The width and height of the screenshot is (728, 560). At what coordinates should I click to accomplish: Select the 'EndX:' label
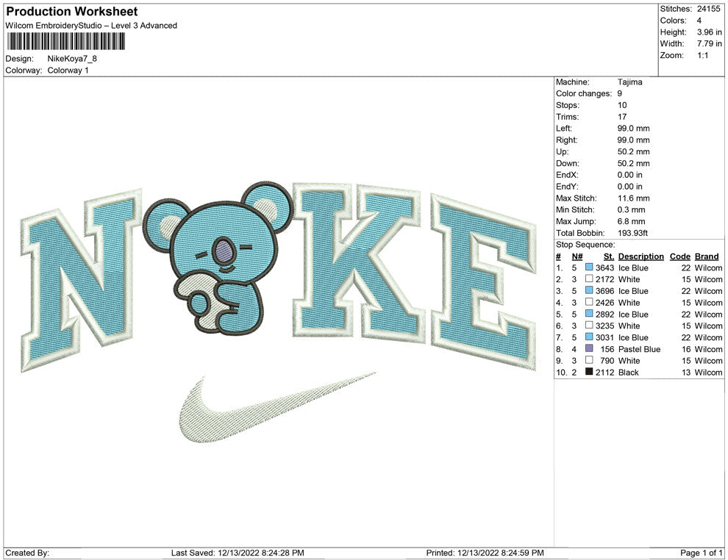[568, 175]
